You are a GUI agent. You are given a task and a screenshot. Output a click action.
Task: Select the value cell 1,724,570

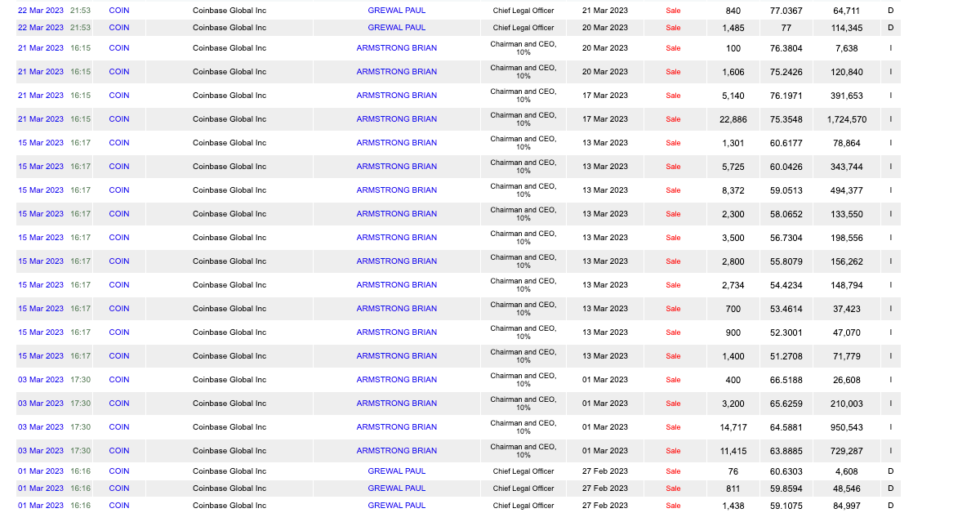pyautogui.click(x=848, y=119)
